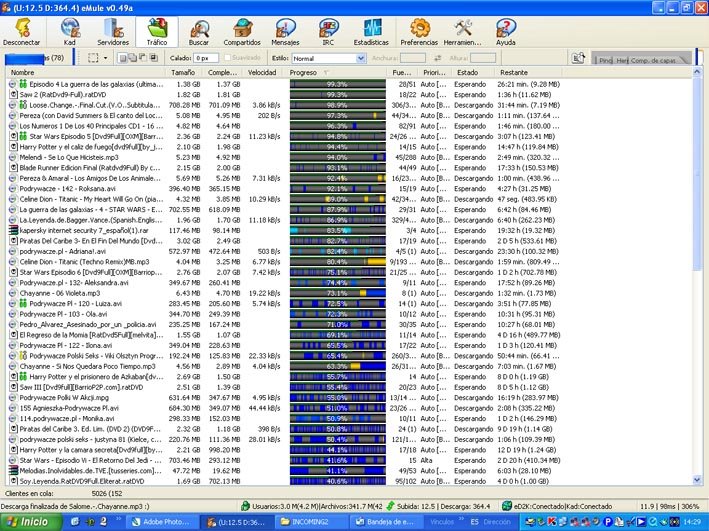The width and height of the screenshot is (709, 531).
Task: Click the Windows flag icon on the Inicio button
Action: (x=12, y=522)
